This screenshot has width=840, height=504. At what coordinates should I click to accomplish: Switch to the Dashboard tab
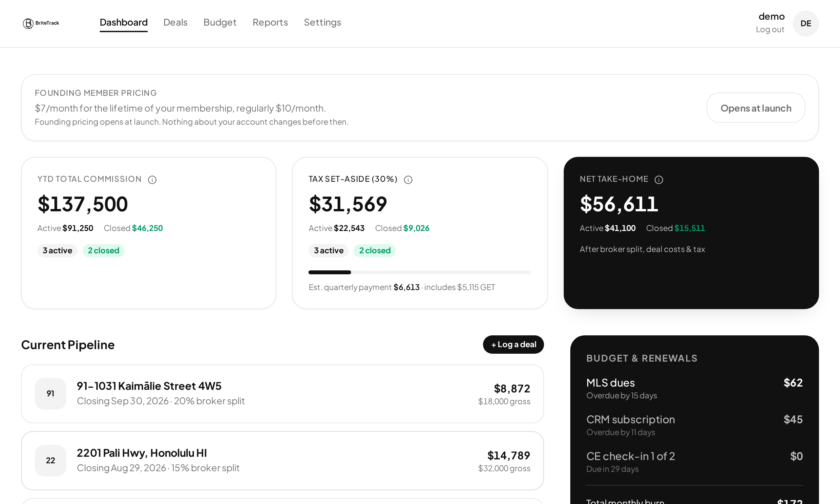124,22
